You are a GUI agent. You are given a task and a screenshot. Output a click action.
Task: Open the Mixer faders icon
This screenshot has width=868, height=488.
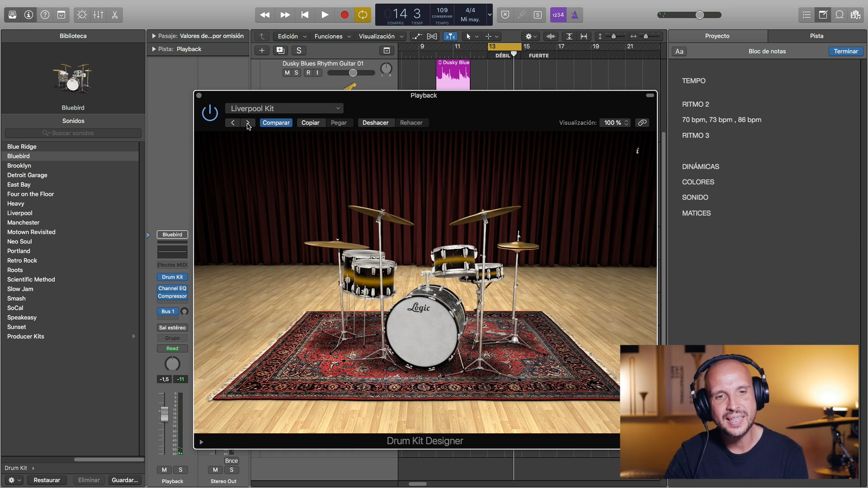click(98, 15)
